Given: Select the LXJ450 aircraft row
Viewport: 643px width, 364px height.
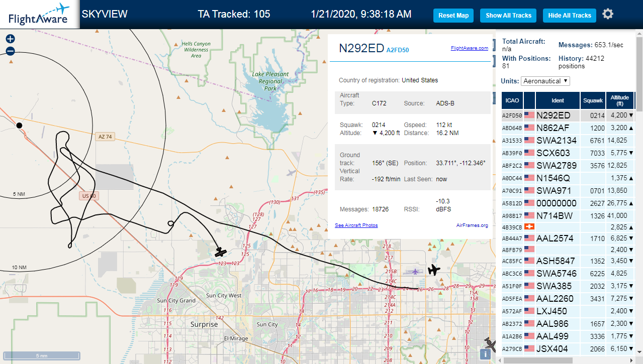Looking at the screenshot, I should pyautogui.click(x=568, y=311).
